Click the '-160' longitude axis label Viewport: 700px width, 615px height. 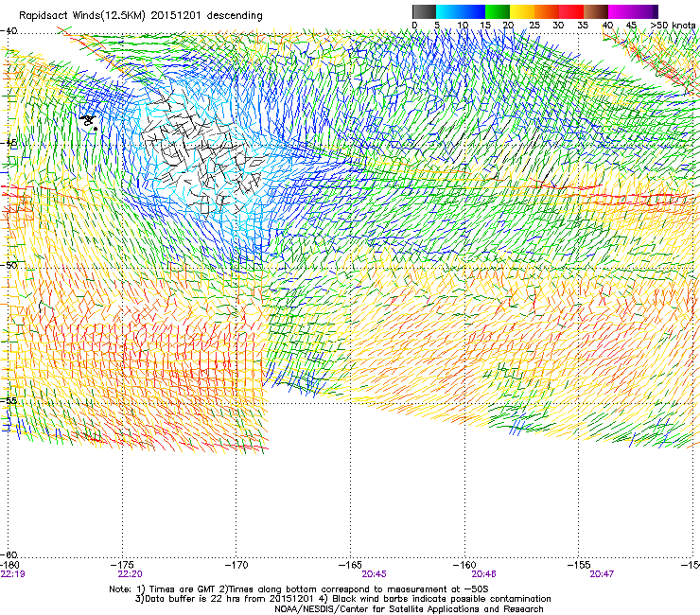pyautogui.click(x=464, y=565)
